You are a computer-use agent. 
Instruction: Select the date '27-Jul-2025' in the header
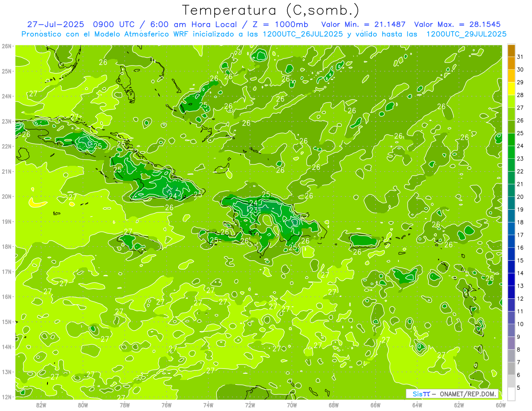pos(56,24)
